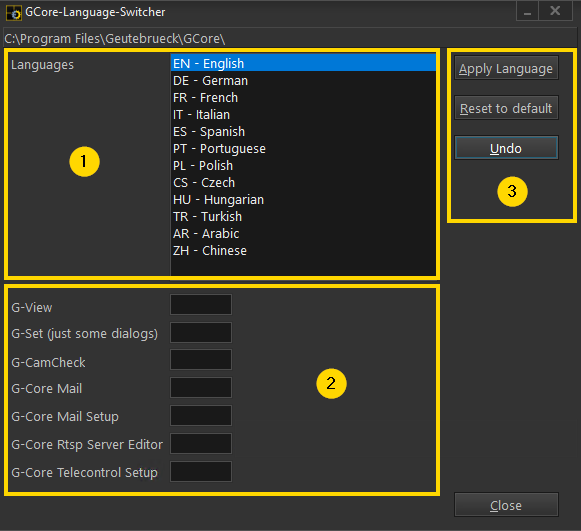Click Reset to default button
581x531 pixels.
pos(506,108)
